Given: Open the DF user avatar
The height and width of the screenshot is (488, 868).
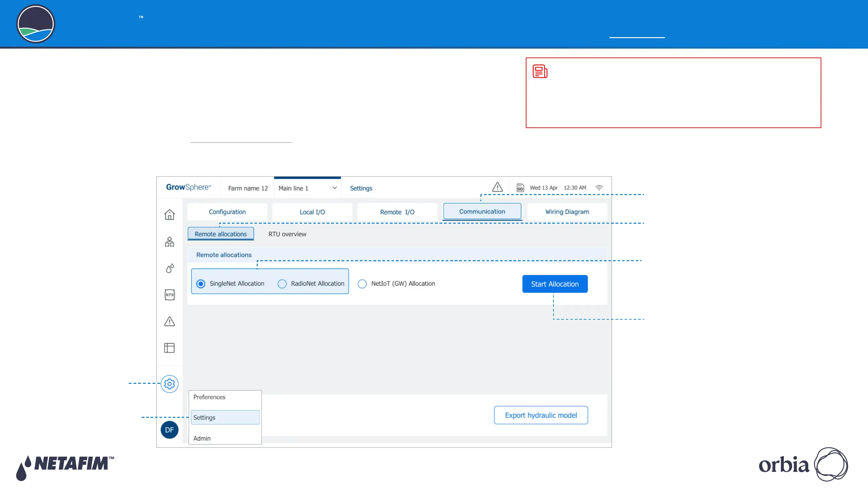Looking at the screenshot, I should [169, 430].
